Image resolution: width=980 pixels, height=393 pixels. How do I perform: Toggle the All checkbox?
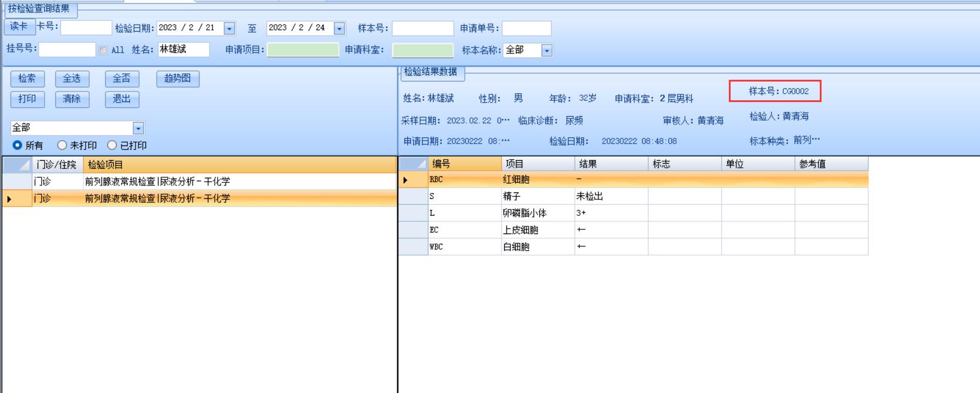coord(103,50)
